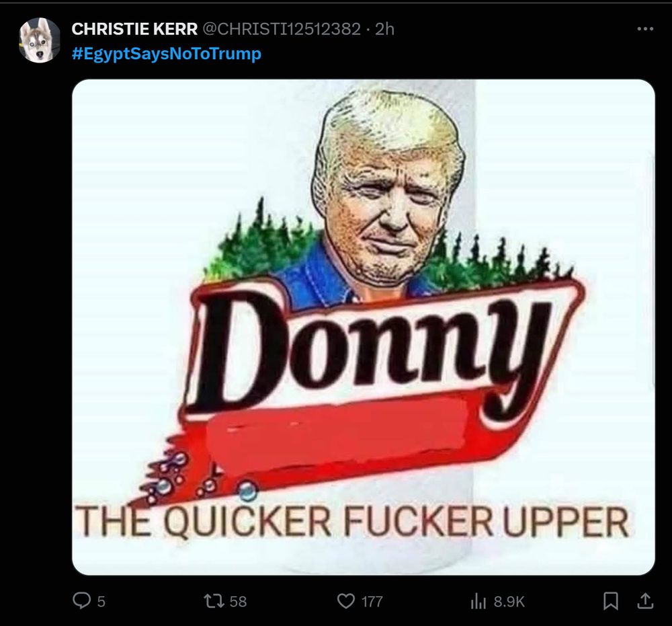Open the three-dot More options menu
This screenshot has height=626, width=672.
[x=645, y=29]
